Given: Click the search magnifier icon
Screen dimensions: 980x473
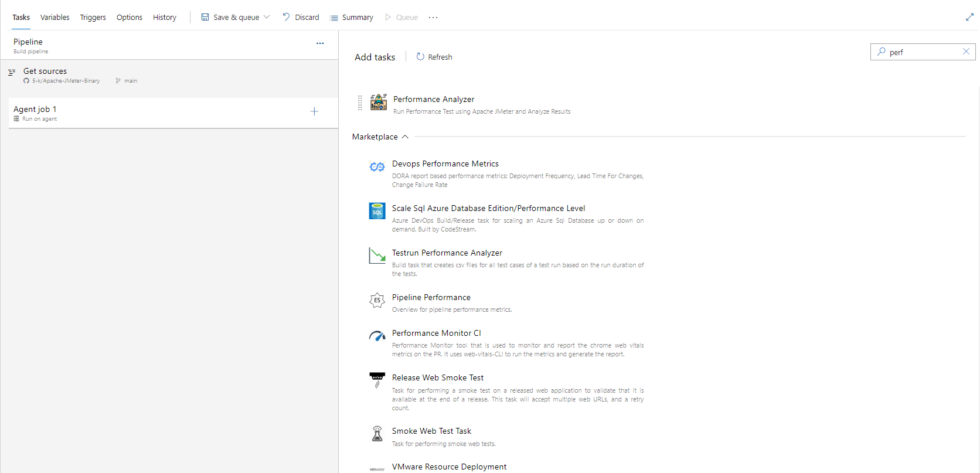Looking at the screenshot, I should point(881,52).
